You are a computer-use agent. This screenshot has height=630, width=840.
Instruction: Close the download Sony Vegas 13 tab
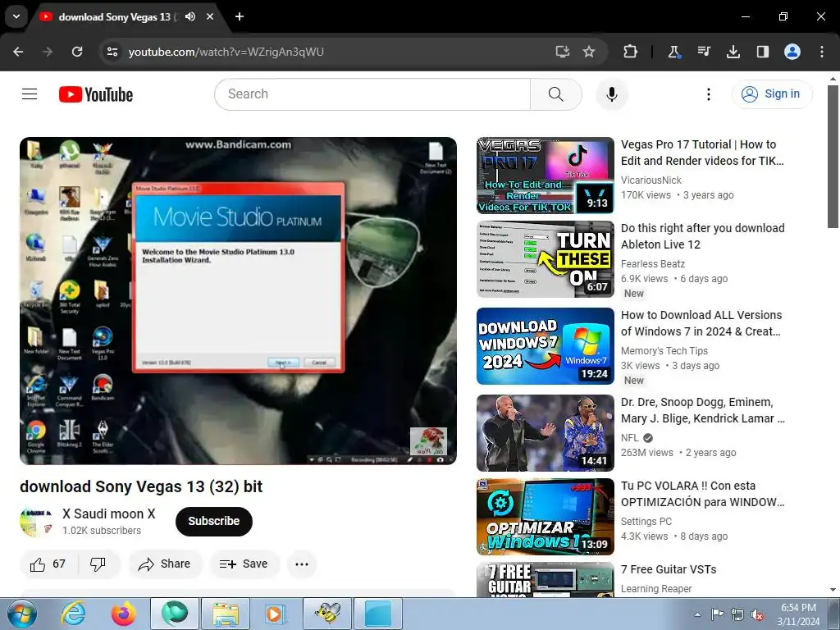(210, 16)
